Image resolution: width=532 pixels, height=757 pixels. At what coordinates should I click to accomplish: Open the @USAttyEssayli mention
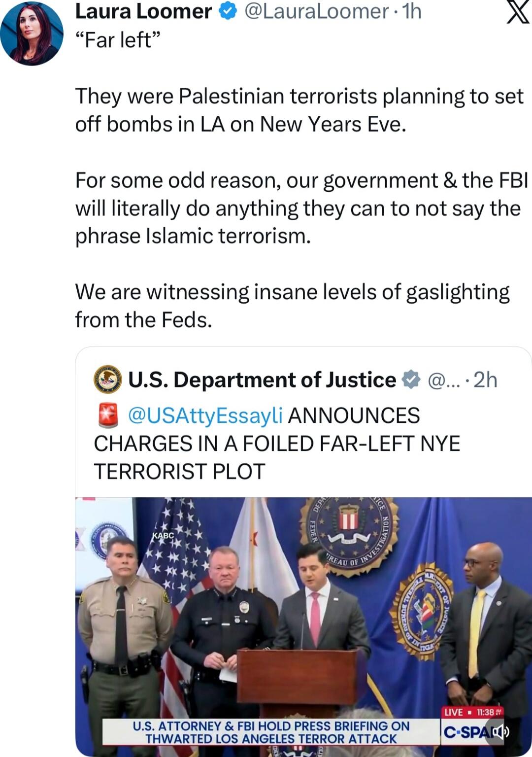205,415
